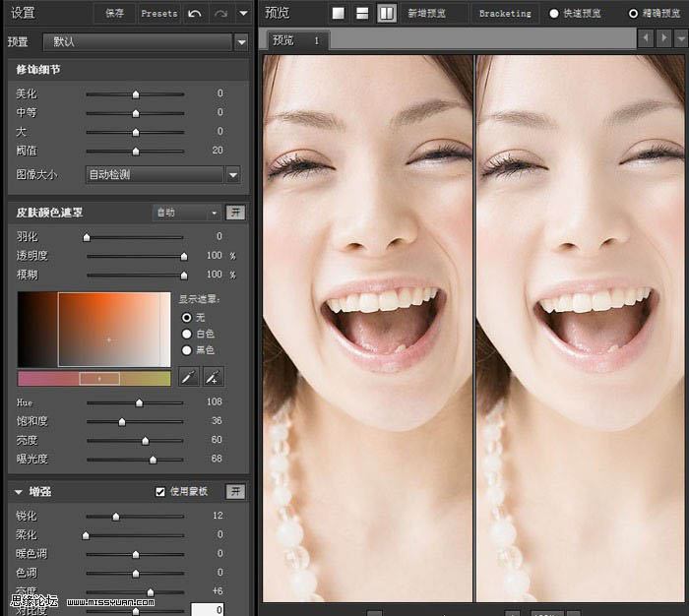Toggle the 皮肤颜色遮罩 开 button
Image resolution: width=689 pixels, height=616 pixels.
[235, 213]
